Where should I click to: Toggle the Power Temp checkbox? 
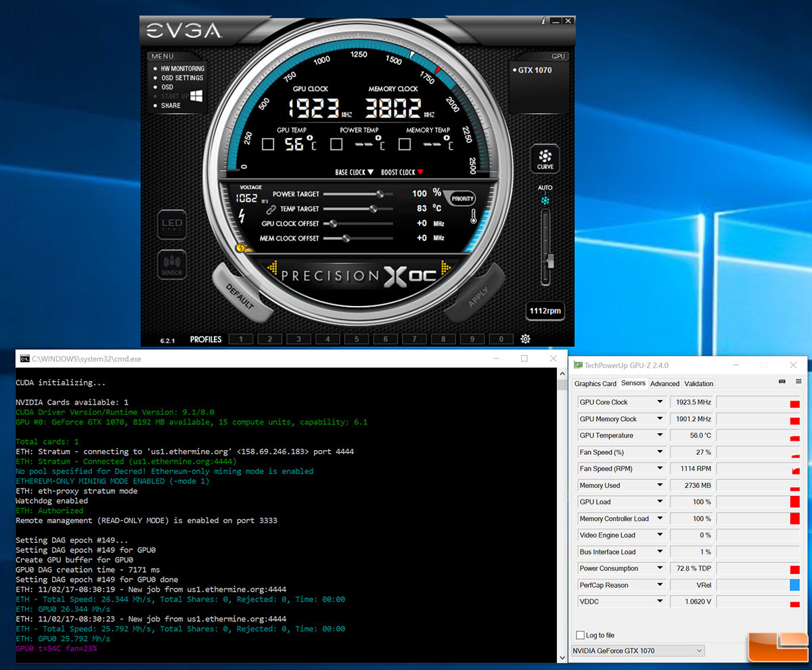(x=336, y=144)
